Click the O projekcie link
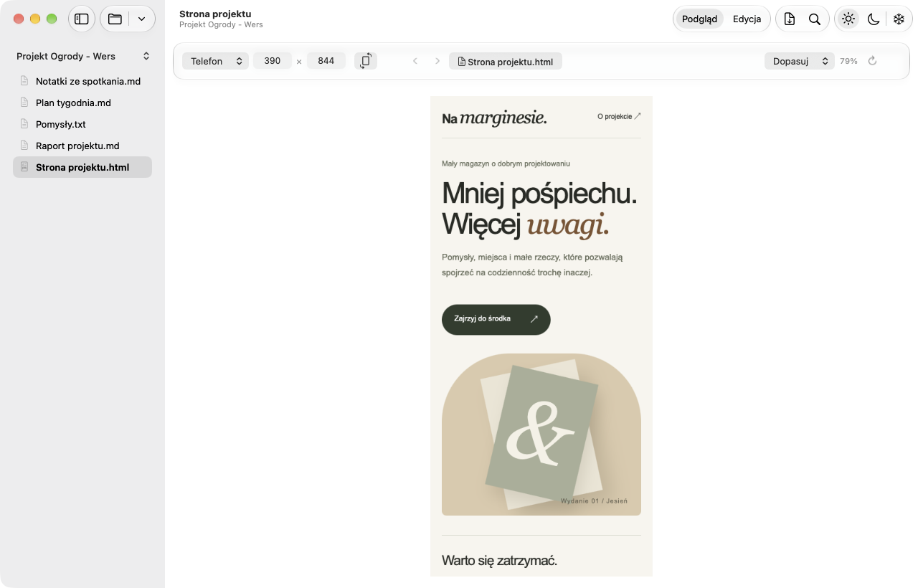Image resolution: width=918 pixels, height=588 pixels. (620, 116)
